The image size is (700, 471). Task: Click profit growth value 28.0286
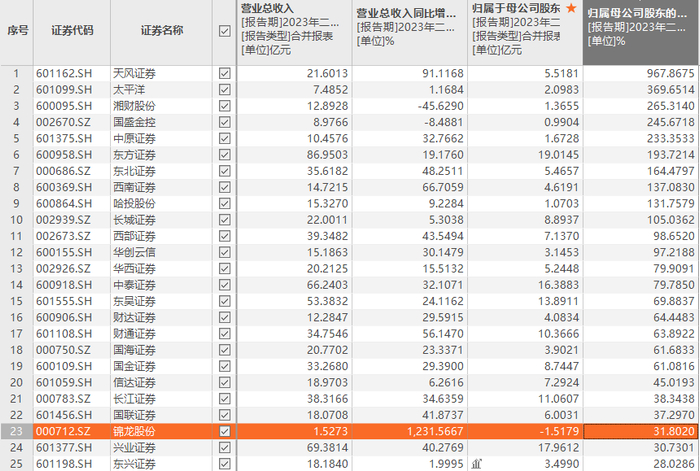674,464
